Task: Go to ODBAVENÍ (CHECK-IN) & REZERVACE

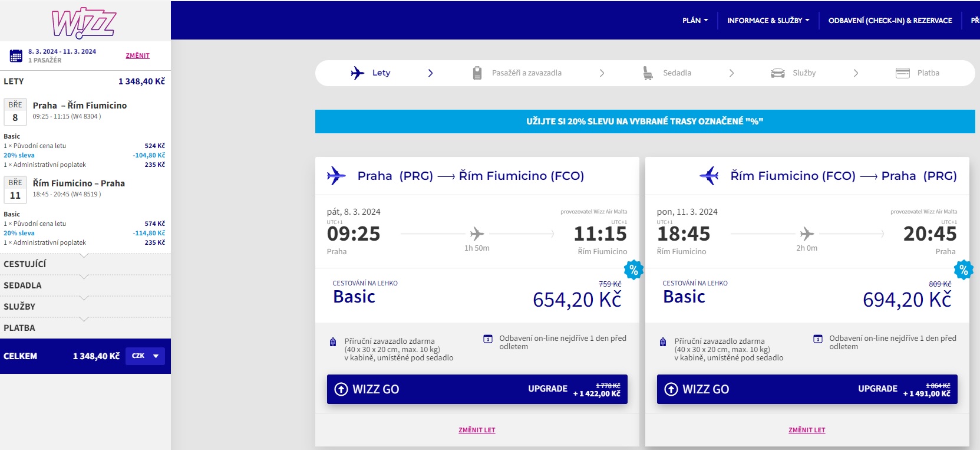Action: (890, 20)
